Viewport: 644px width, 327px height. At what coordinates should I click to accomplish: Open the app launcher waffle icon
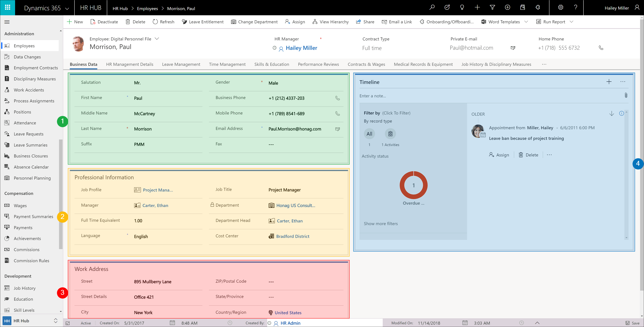pos(8,8)
